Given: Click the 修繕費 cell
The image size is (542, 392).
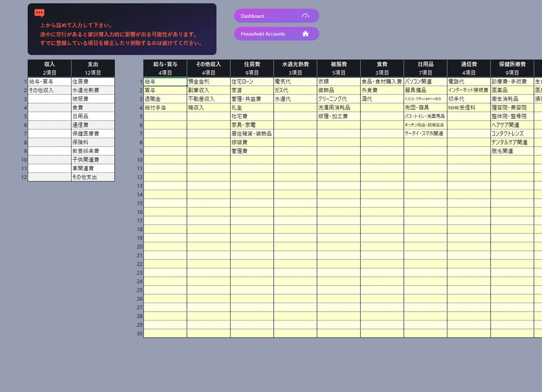Looking at the screenshot, I should [x=252, y=142].
